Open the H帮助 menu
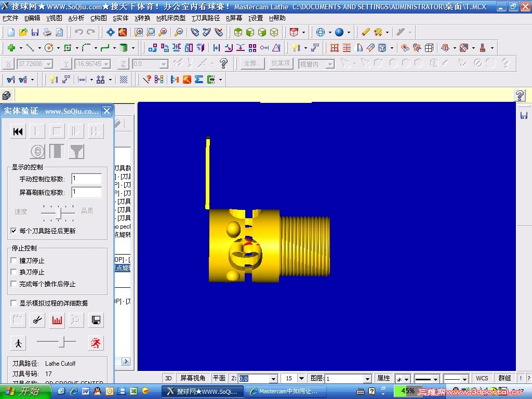Screen dimensions: 532x399 pos(277,18)
